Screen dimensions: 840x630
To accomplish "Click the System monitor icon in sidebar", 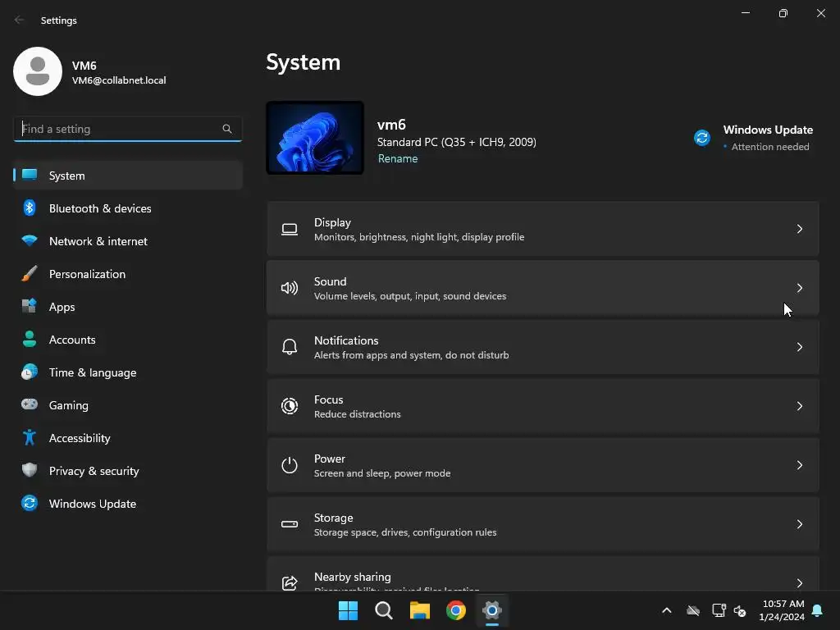I will pos(30,176).
